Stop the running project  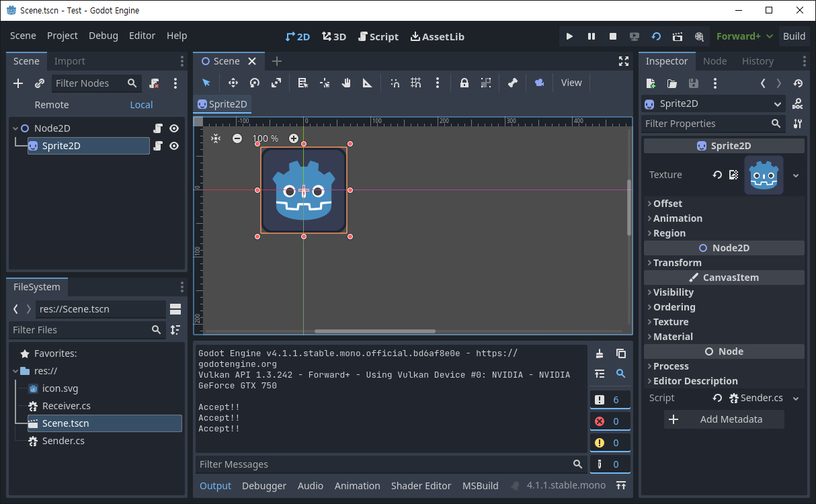click(x=613, y=36)
